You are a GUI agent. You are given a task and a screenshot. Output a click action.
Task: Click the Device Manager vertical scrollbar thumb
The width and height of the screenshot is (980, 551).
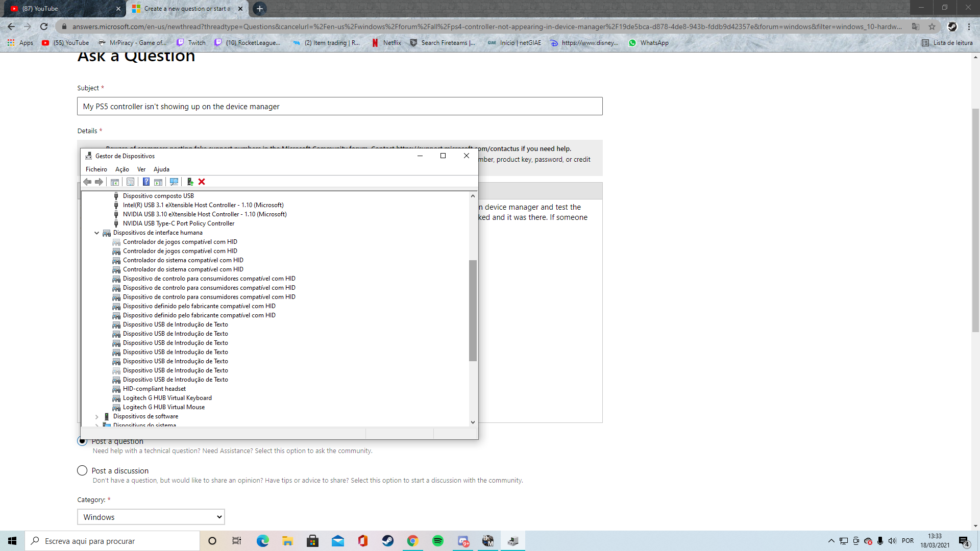(473, 310)
